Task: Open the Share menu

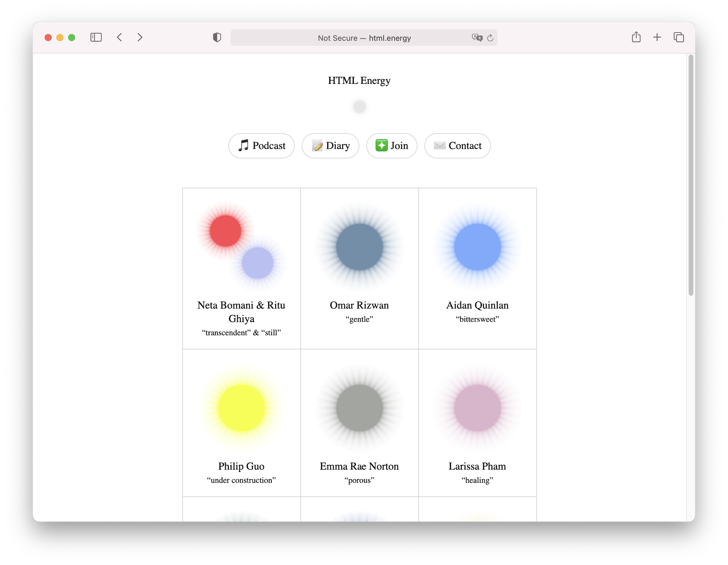Action: 636,37
